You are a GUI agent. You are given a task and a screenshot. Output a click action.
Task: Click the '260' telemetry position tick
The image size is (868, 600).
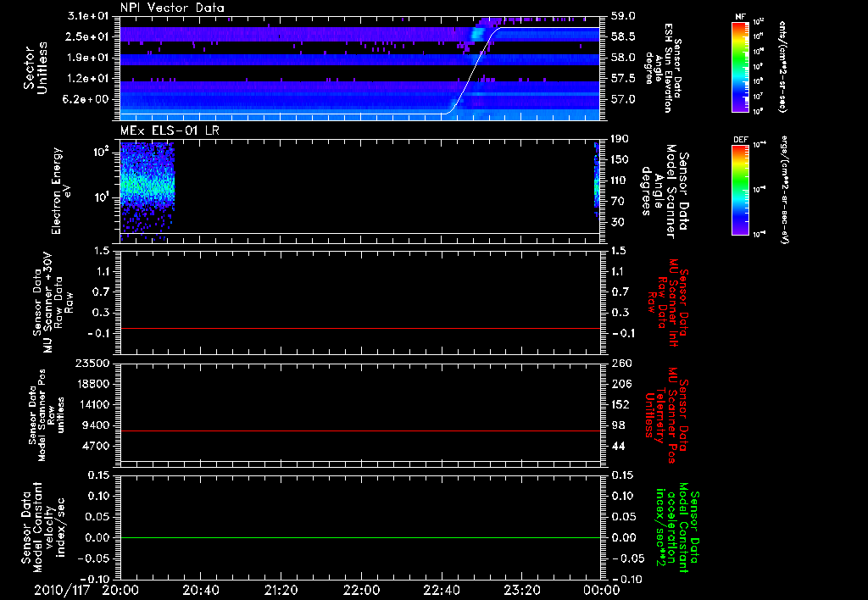620,363
